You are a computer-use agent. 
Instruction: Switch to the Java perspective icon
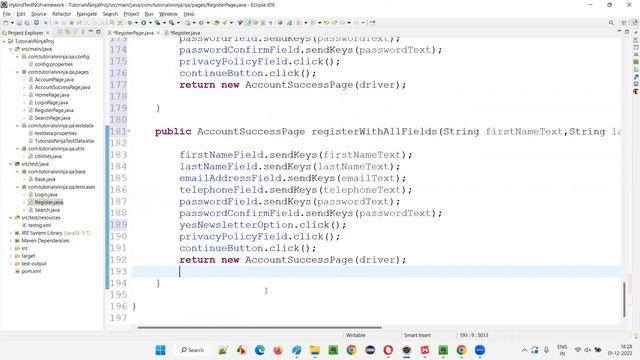[635, 23]
